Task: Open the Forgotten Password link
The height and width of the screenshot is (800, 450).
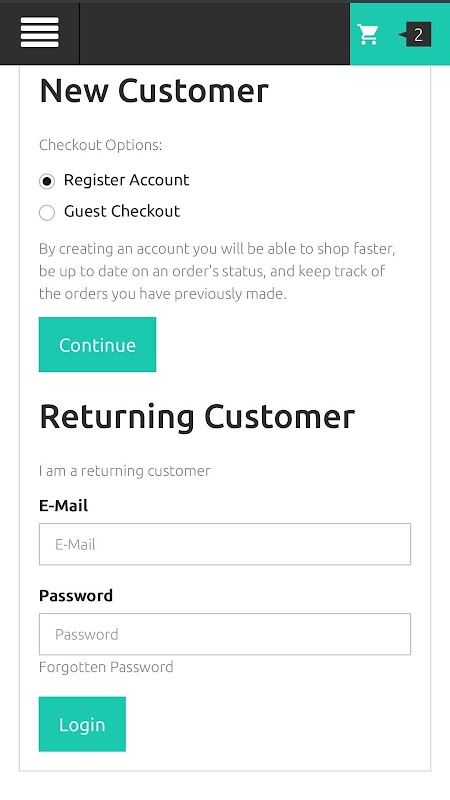Action: click(x=106, y=667)
